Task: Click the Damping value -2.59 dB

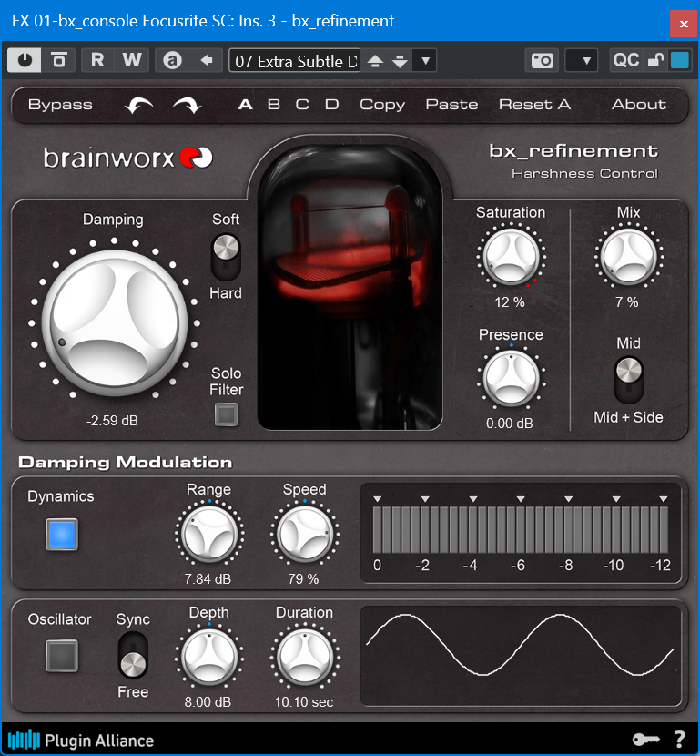Action: [x=112, y=421]
